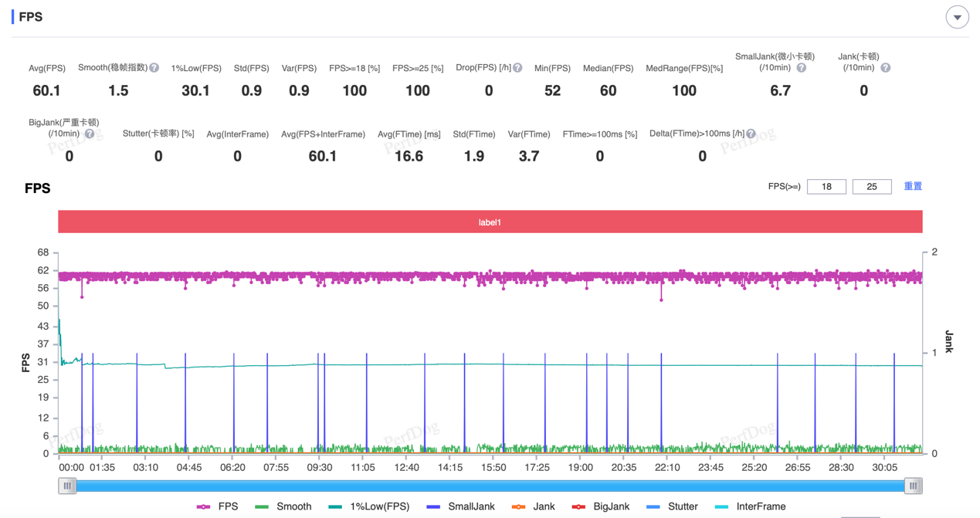Click the left range slider handle
Screen dimensions: 980x518
coord(67,486)
